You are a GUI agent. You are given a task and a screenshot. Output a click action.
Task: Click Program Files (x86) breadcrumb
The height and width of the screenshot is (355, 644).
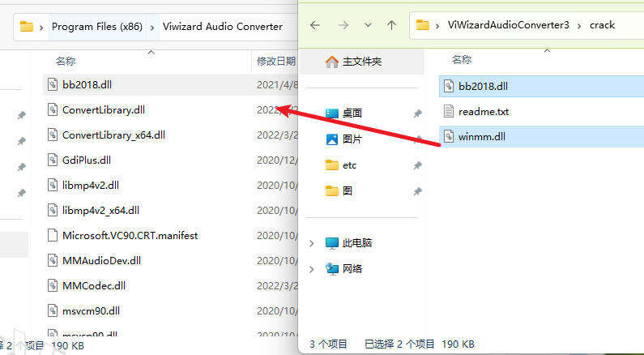(97, 27)
